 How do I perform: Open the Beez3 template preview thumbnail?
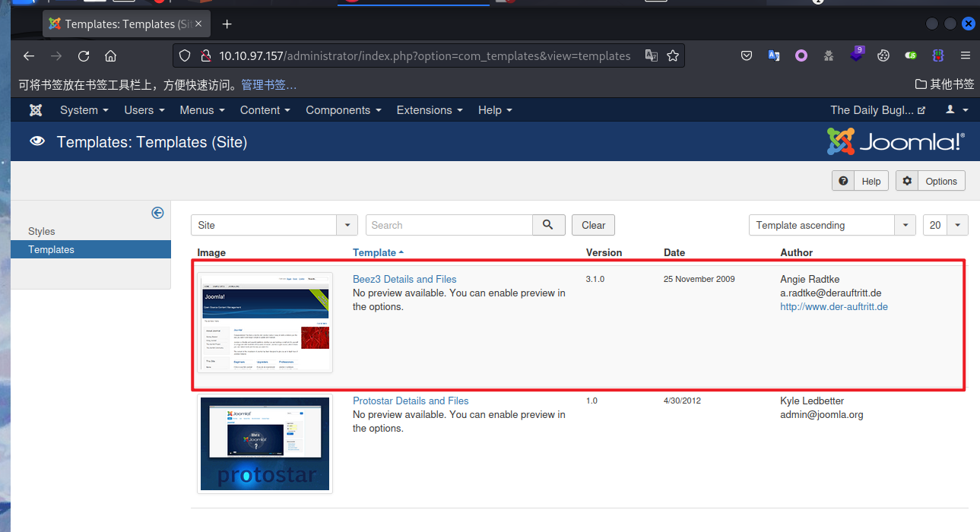pos(265,321)
